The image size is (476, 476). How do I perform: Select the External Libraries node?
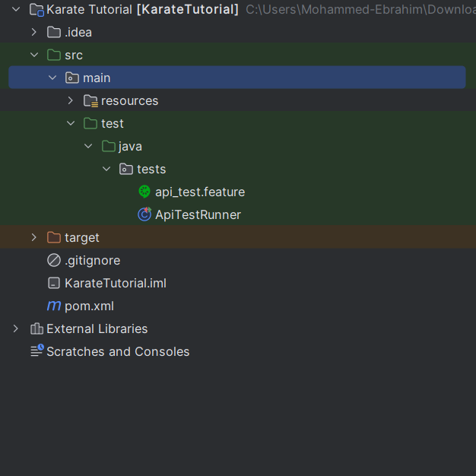(x=97, y=328)
